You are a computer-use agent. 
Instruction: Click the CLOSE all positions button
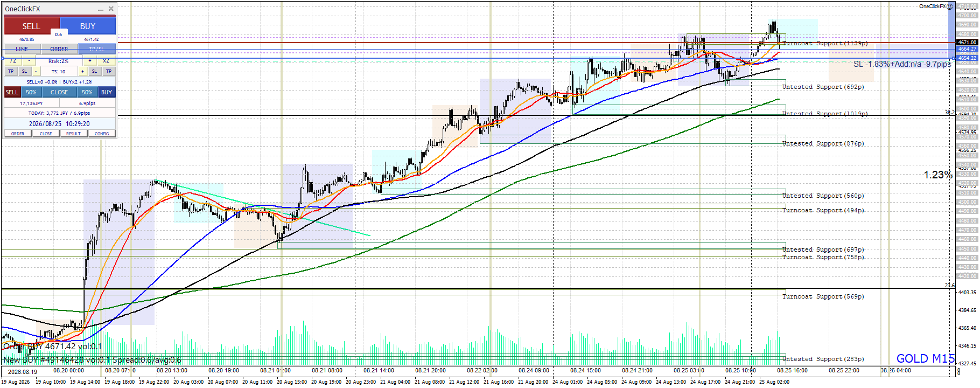[x=59, y=92]
